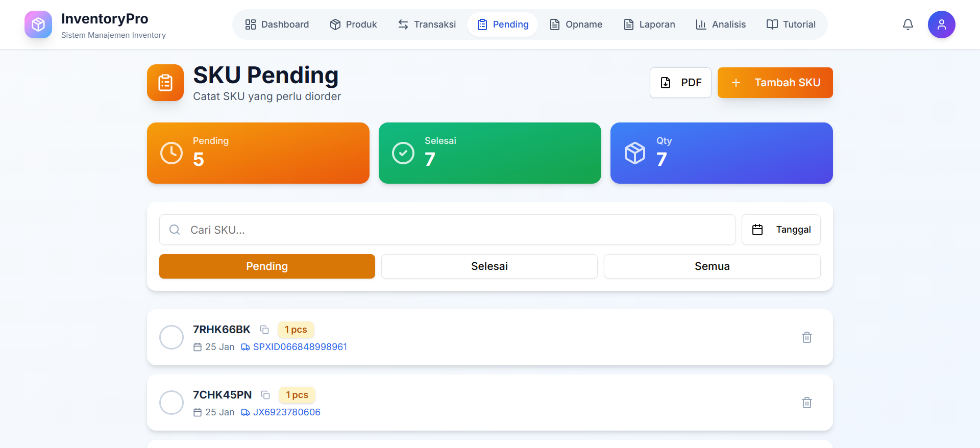Image resolution: width=980 pixels, height=448 pixels.
Task: Show Pending filter tab
Action: coord(267,266)
